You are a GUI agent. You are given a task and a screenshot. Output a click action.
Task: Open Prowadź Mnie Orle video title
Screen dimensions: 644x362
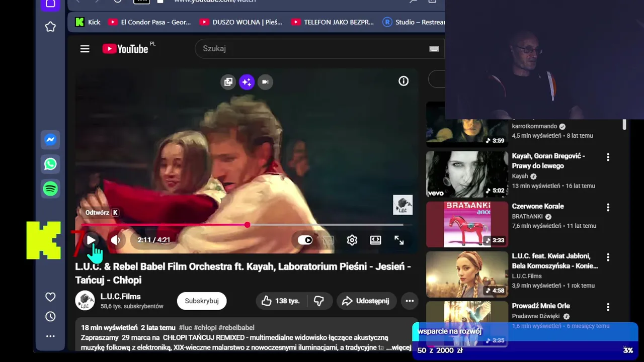click(x=541, y=306)
